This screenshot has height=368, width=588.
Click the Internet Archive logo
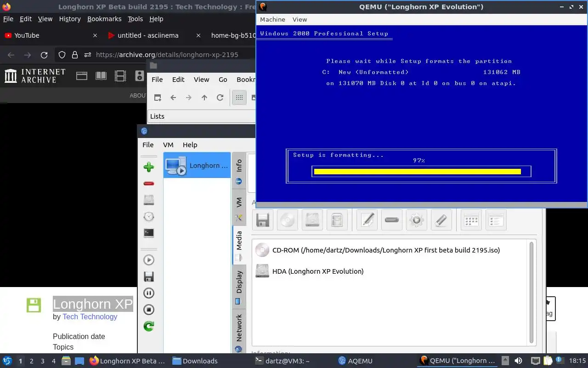point(35,76)
